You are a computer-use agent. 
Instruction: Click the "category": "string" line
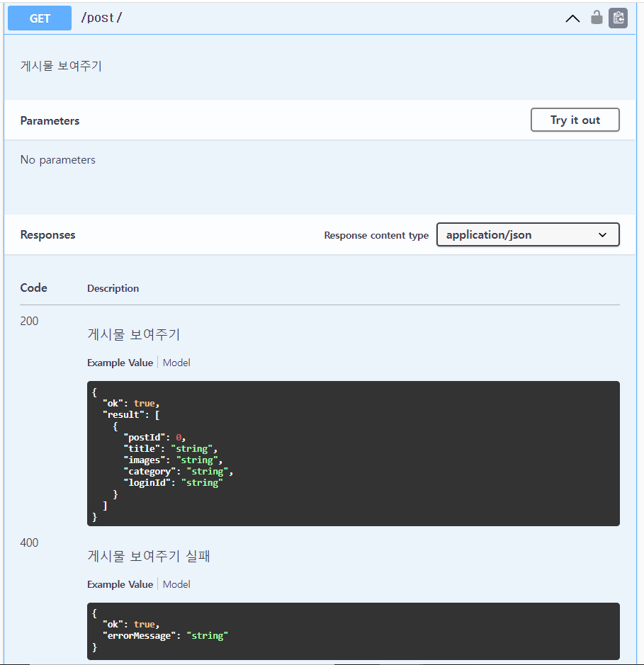179,471
